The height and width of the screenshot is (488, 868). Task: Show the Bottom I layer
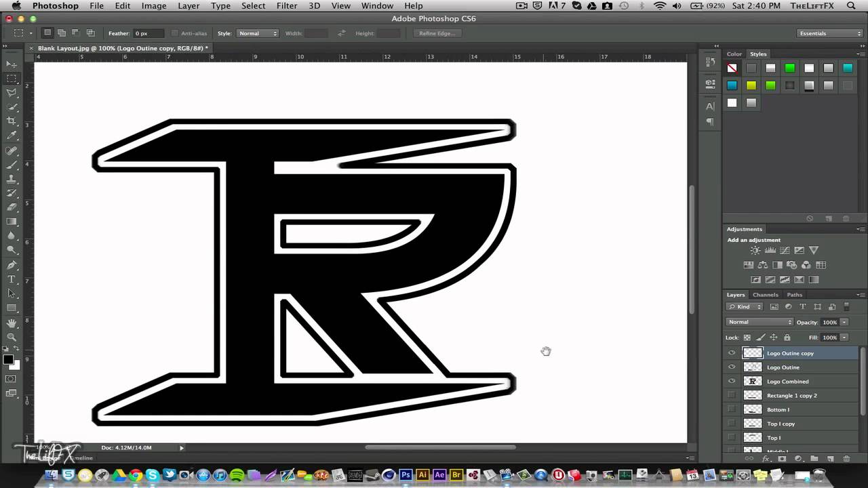[731, 409]
